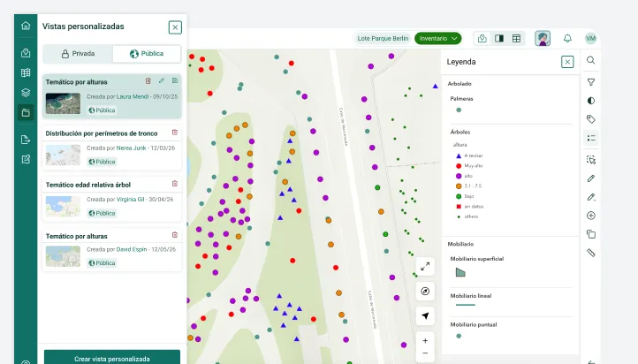Open the VM user profile avatar

pyautogui.click(x=590, y=39)
